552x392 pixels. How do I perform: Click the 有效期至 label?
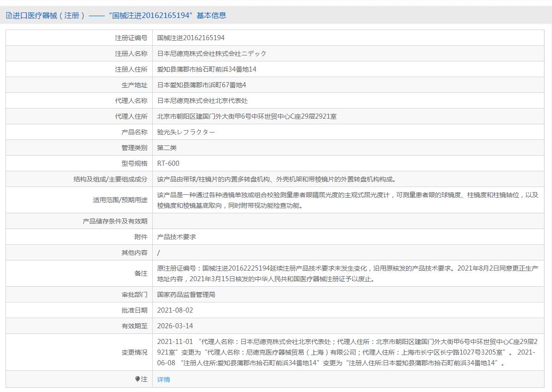tap(134, 326)
